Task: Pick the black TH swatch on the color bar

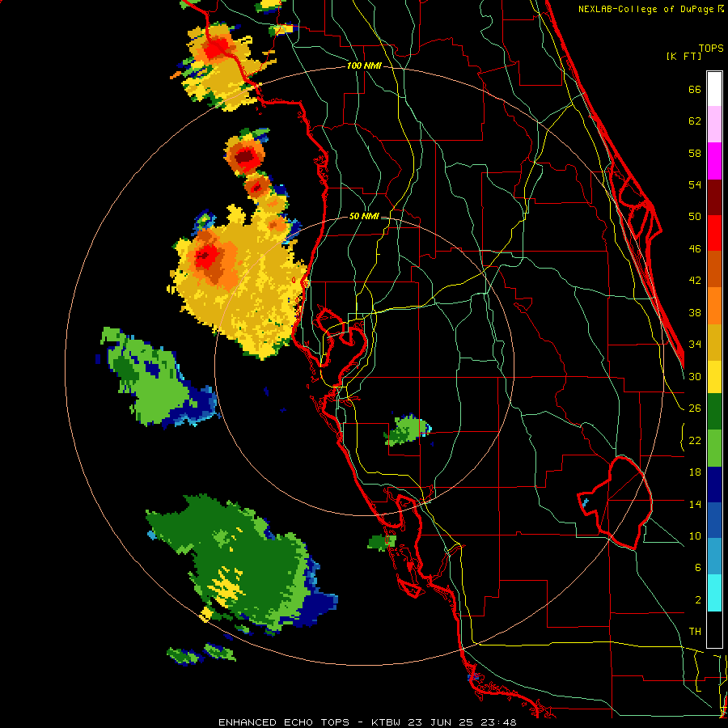Action: click(714, 629)
